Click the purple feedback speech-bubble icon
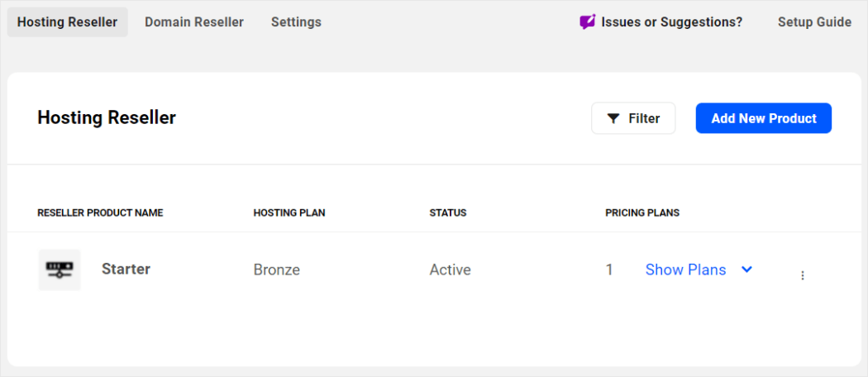The image size is (868, 377). pos(588,22)
